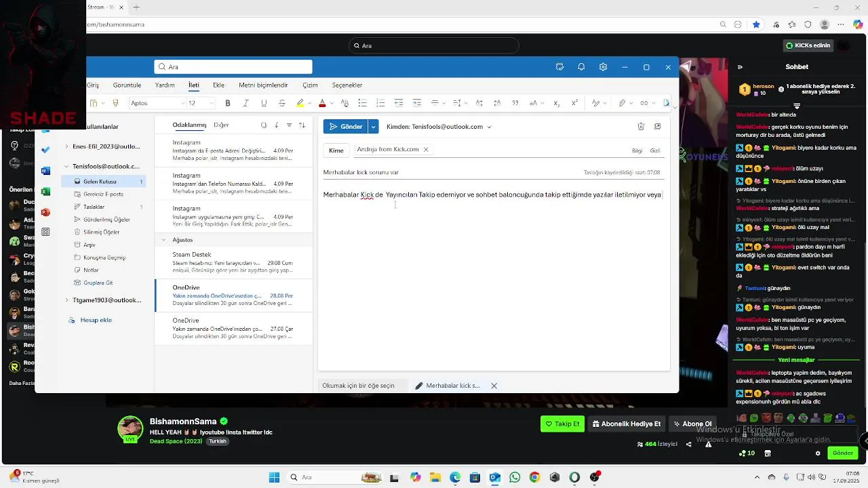
Task: Open the PowerPoint app in Outlook sidebar
Action: (x=45, y=212)
